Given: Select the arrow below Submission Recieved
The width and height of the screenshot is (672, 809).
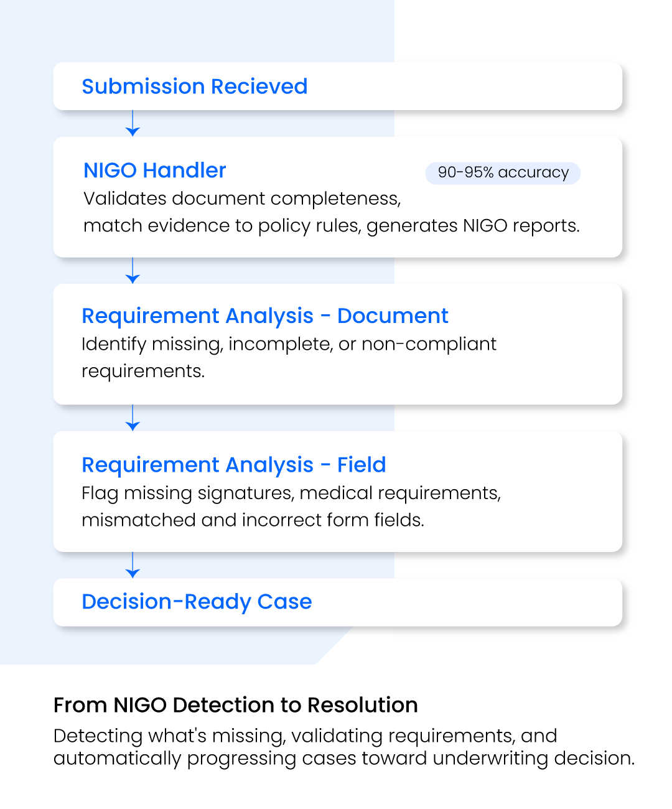Looking at the screenshot, I should click(133, 123).
